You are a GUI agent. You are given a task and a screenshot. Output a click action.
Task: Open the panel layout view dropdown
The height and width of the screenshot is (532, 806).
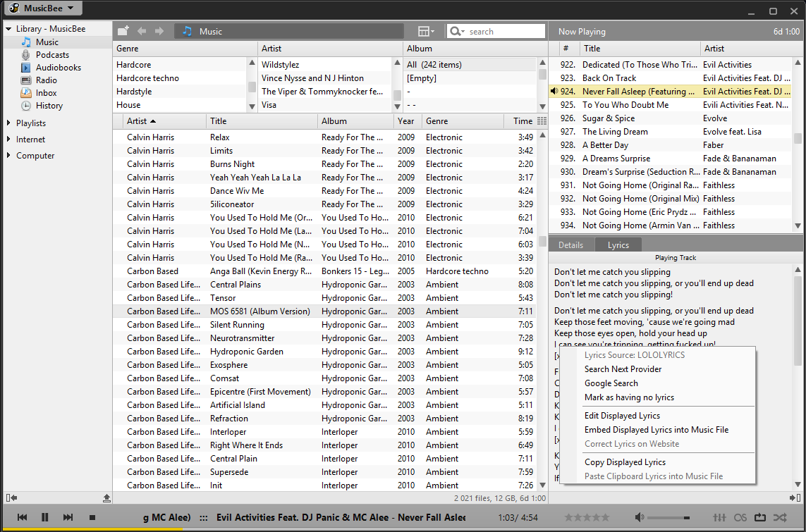(x=426, y=31)
